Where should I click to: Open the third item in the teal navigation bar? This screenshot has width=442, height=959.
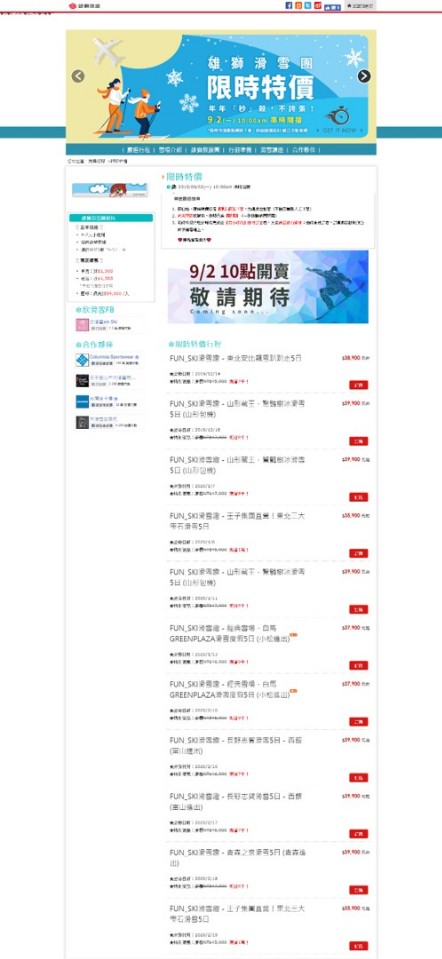coord(205,149)
